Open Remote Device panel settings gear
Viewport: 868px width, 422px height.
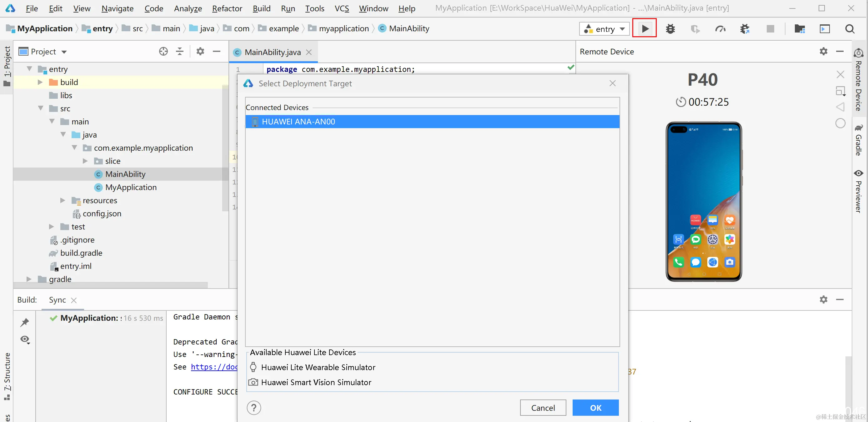[823, 51]
